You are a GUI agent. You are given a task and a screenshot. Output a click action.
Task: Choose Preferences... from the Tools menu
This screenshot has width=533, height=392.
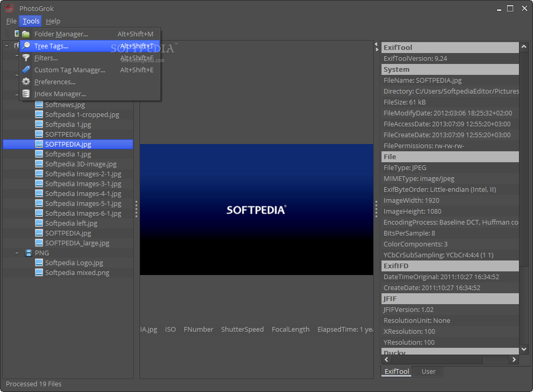pos(90,82)
